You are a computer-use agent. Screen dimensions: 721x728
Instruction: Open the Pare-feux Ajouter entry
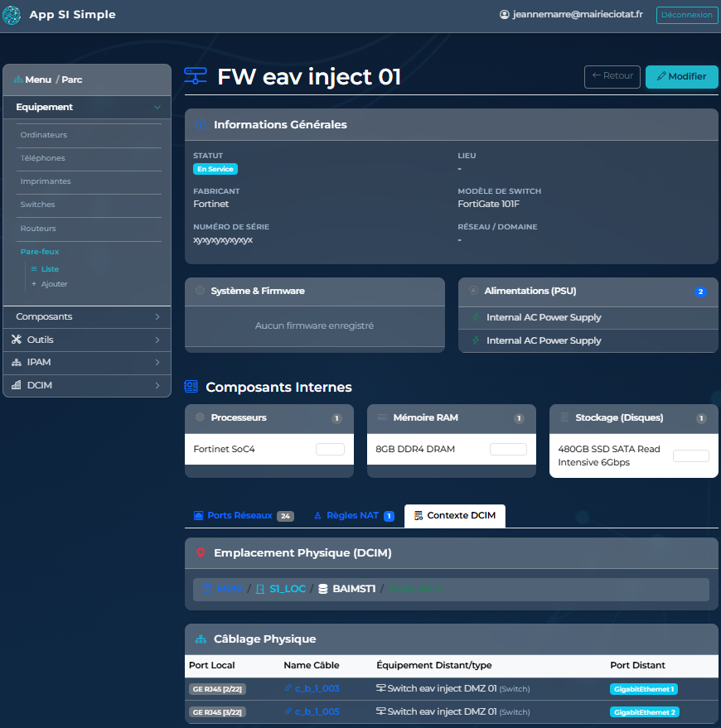point(49,284)
